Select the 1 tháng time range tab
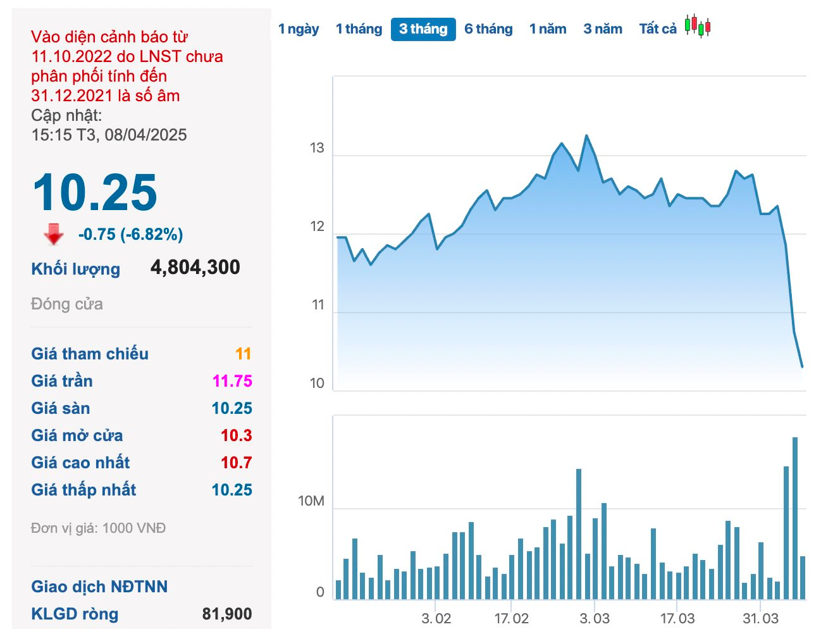Image resolution: width=840 pixels, height=629 pixels. tap(359, 29)
